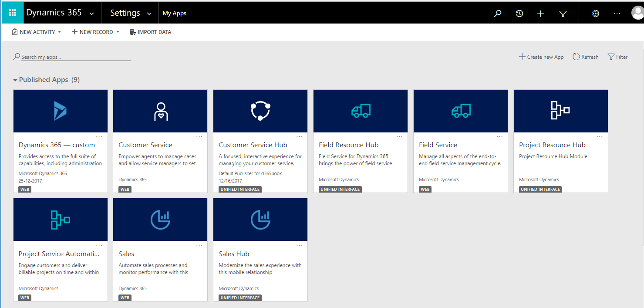The image size is (644, 308).
Task: Collapse the Published Apps section
Action: (x=15, y=80)
